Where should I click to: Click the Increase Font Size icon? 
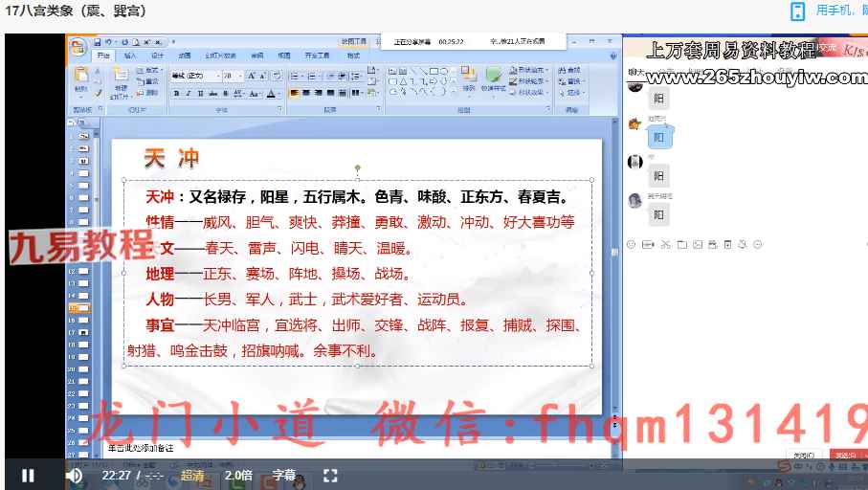(252, 76)
